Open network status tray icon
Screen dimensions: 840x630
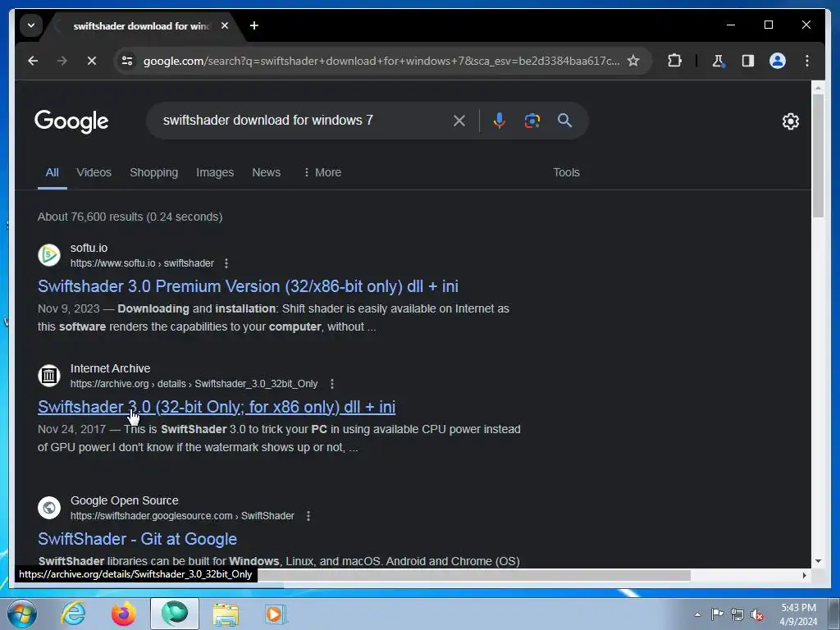coord(737,614)
